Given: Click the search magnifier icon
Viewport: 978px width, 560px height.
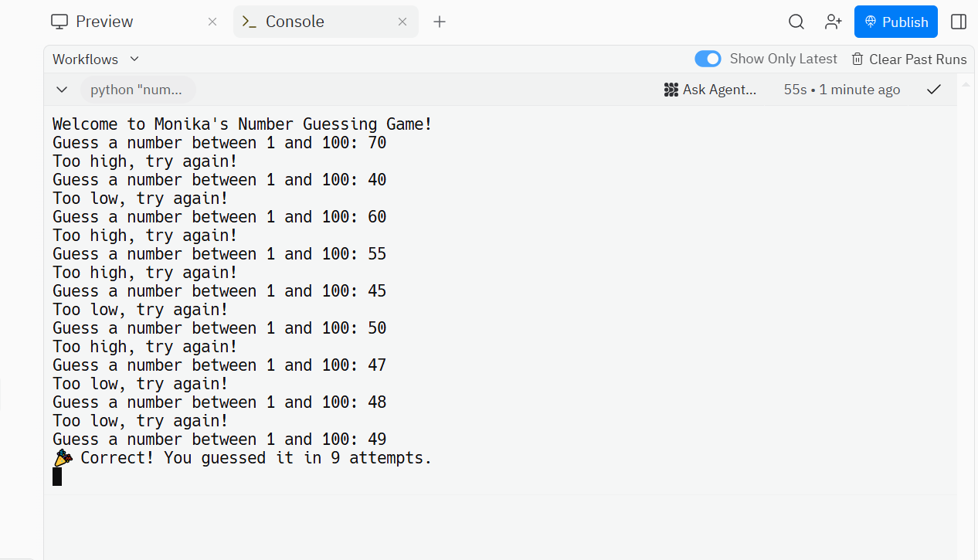Looking at the screenshot, I should 796,22.
